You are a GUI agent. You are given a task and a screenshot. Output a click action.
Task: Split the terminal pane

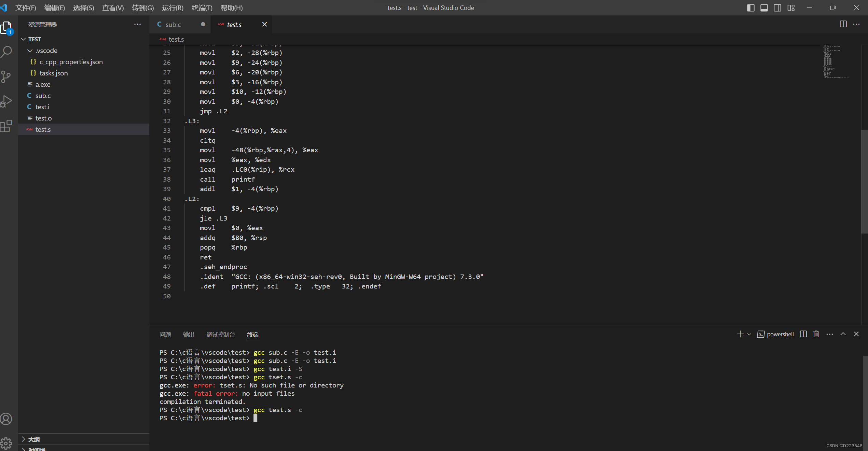tap(803, 334)
